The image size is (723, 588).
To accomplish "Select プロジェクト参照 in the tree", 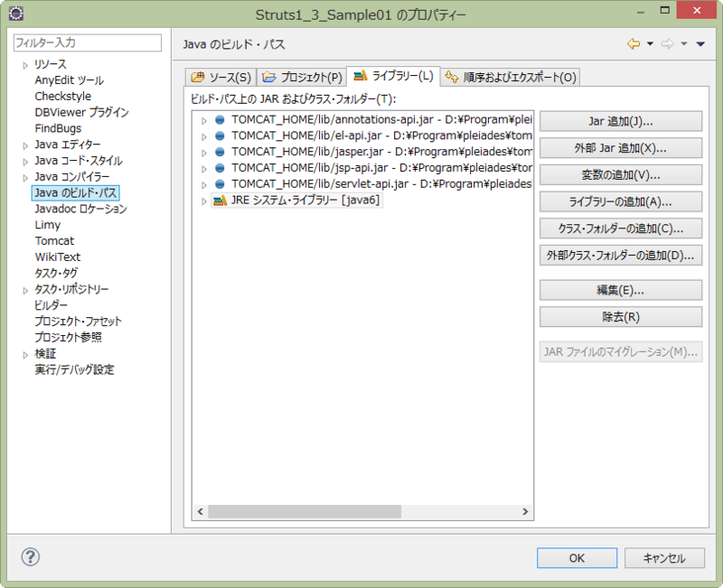I will pyautogui.click(x=69, y=337).
